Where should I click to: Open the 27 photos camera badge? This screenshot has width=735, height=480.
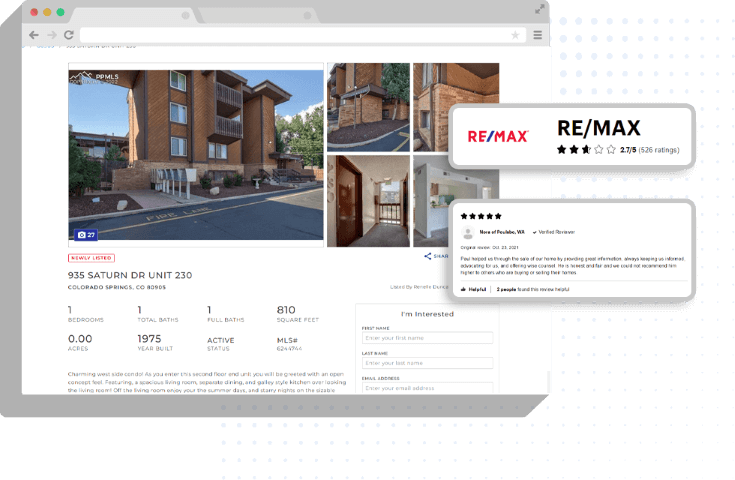[86, 234]
